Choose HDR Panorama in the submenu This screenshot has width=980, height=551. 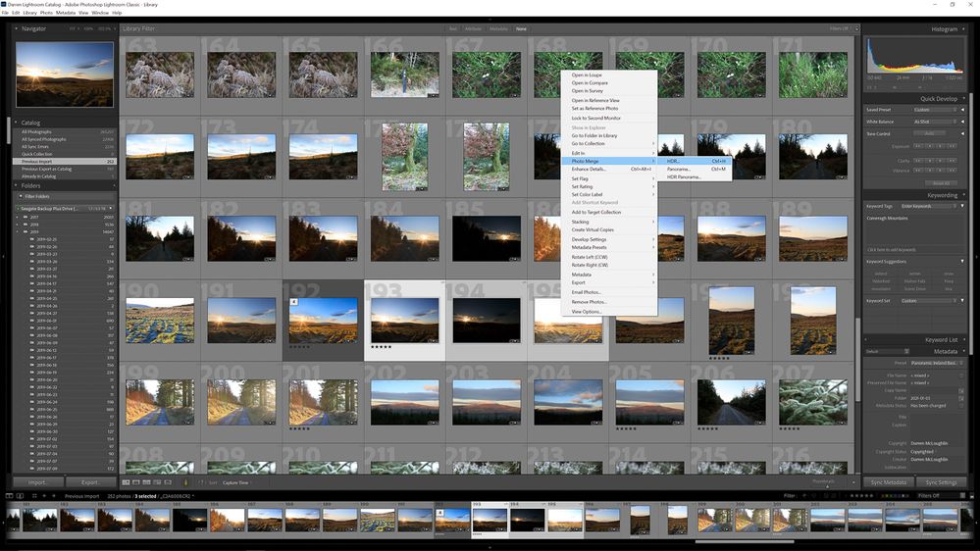click(x=695, y=177)
